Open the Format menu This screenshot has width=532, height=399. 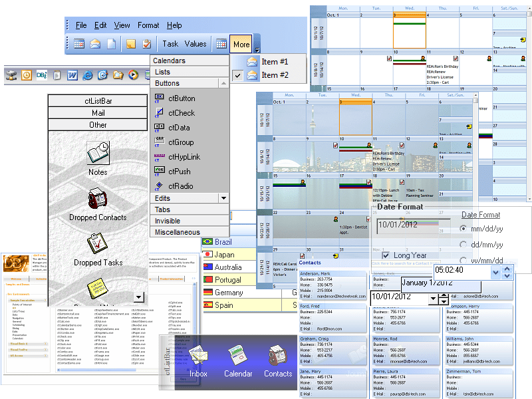[148, 25]
